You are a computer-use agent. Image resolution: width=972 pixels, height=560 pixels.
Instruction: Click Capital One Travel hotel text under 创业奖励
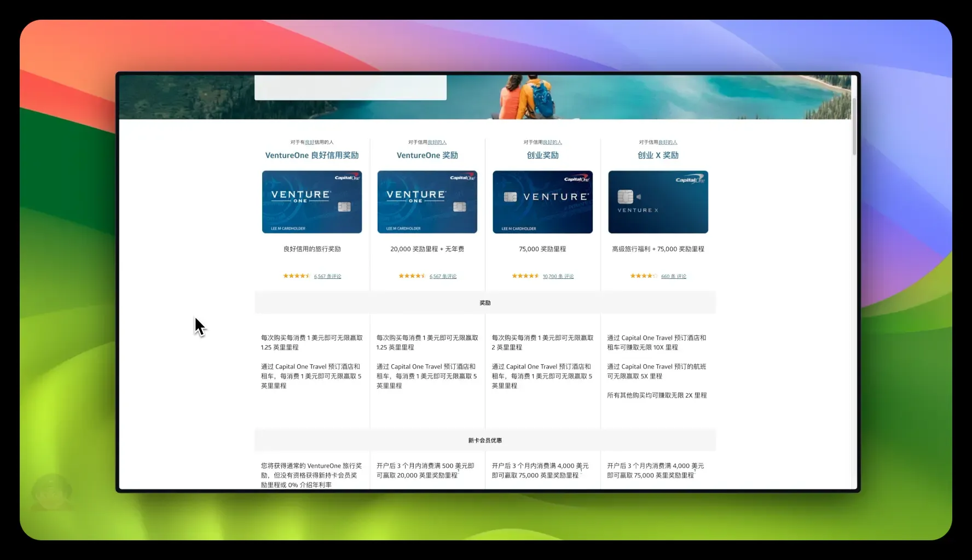(542, 376)
